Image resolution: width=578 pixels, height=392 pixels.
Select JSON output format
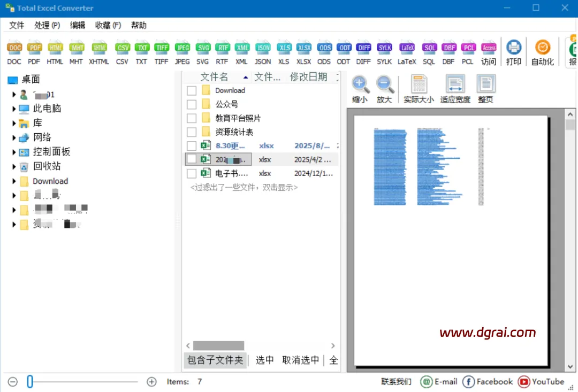tap(263, 52)
